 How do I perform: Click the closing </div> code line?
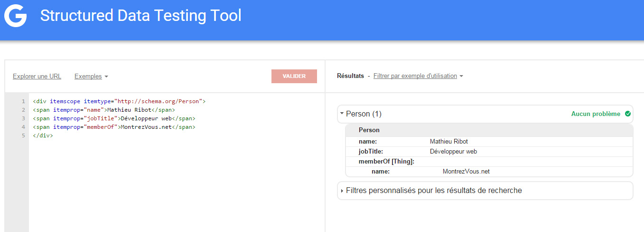tap(43, 135)
